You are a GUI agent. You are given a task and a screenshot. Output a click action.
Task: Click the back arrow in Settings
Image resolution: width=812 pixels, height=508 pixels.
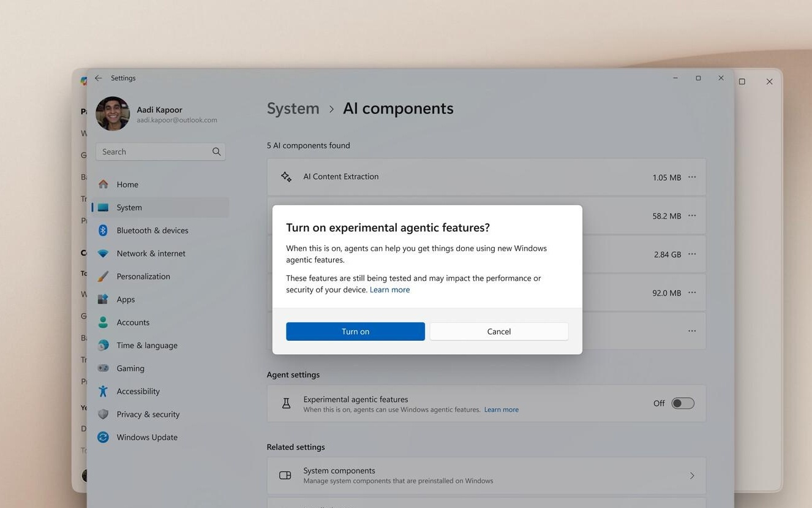point(99,78)
